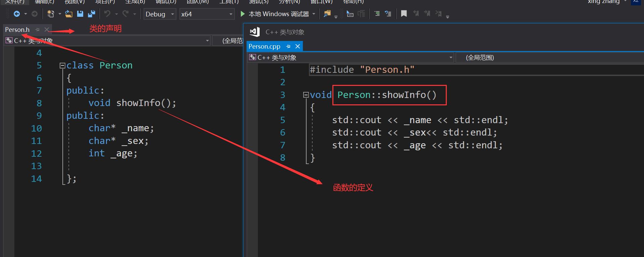Screen dimensions: 644x257
Task: Open the 视图(V) View menu
Action: pos(74,2)
